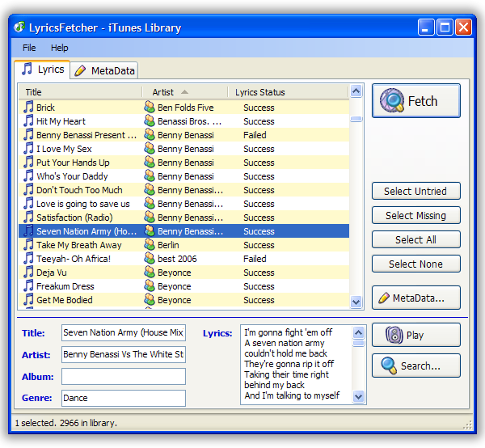The height and width of the screenshot is (448, 485).
Task: Click the artist icon beside best 2006
Action: (150, 258)
